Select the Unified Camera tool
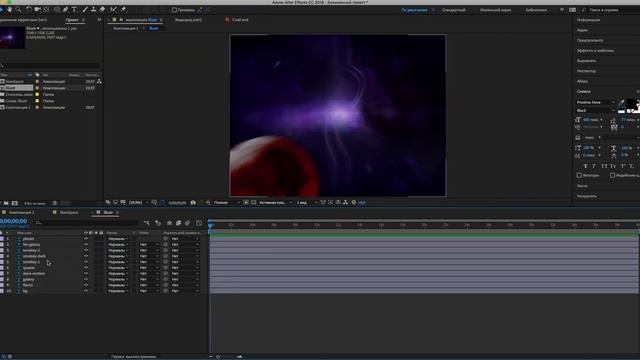The image size is (640, 360). tap(38, 9)
